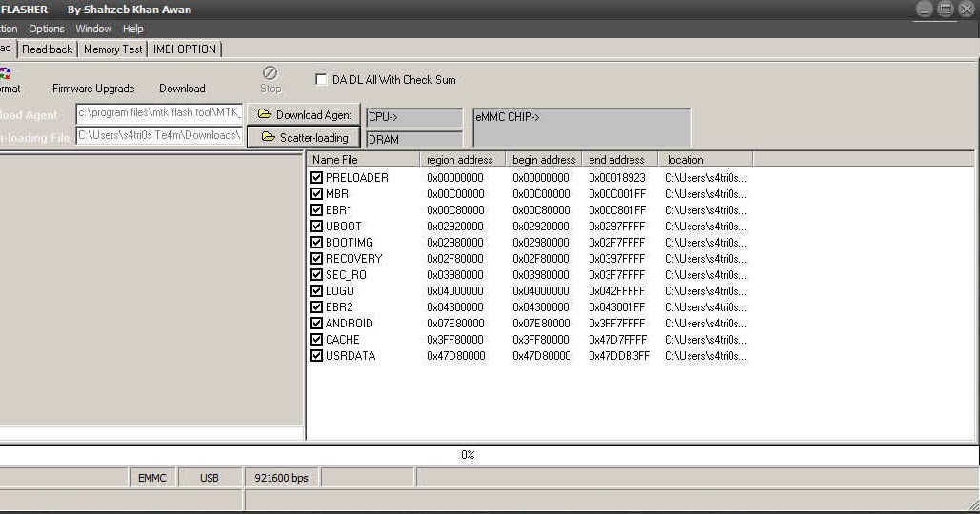The width and height of the screenshot is (980, 514).
Task: Select the RECOVERY row name
Action: click(x=353, y=259)
